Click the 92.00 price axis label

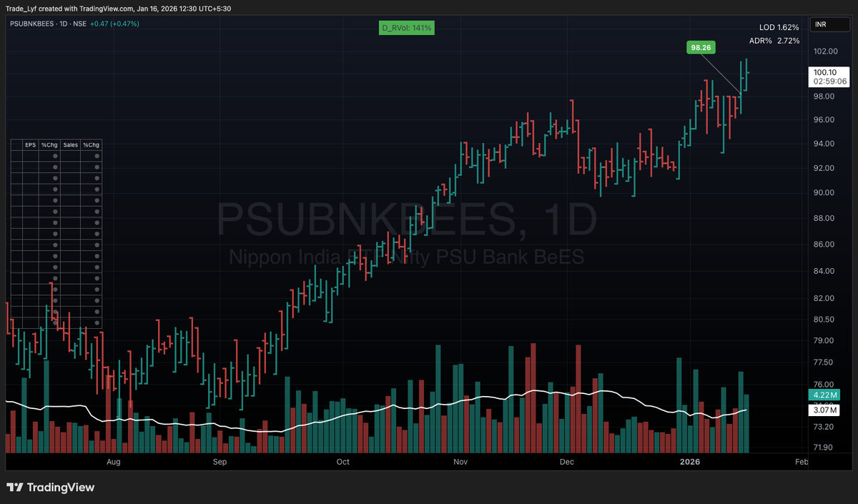[x=825, y=168]
